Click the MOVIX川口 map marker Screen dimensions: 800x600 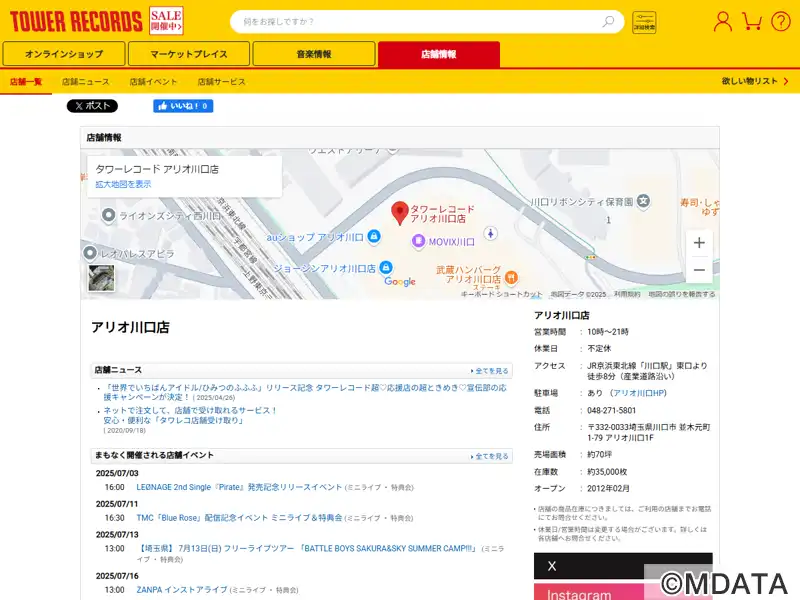point(418,241)
